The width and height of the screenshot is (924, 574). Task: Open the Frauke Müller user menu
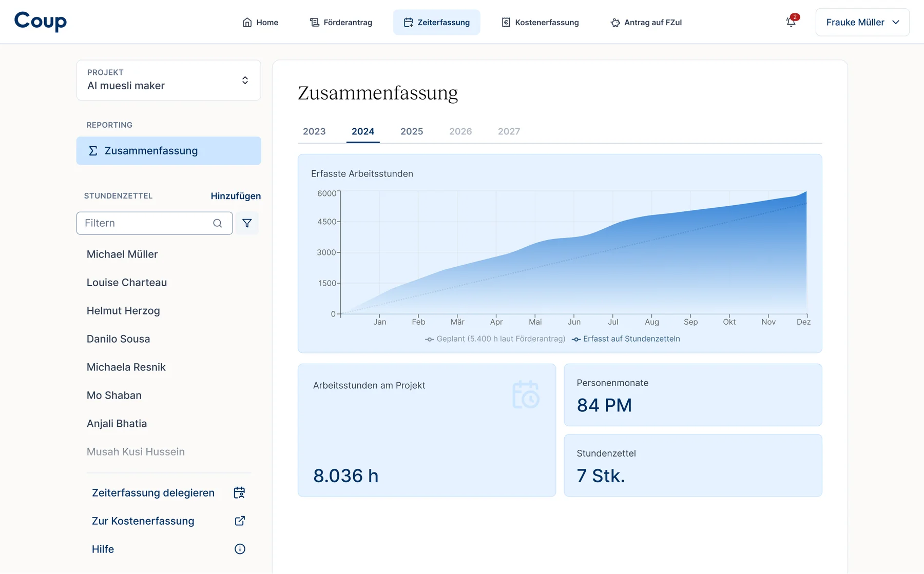click(862, 23)
